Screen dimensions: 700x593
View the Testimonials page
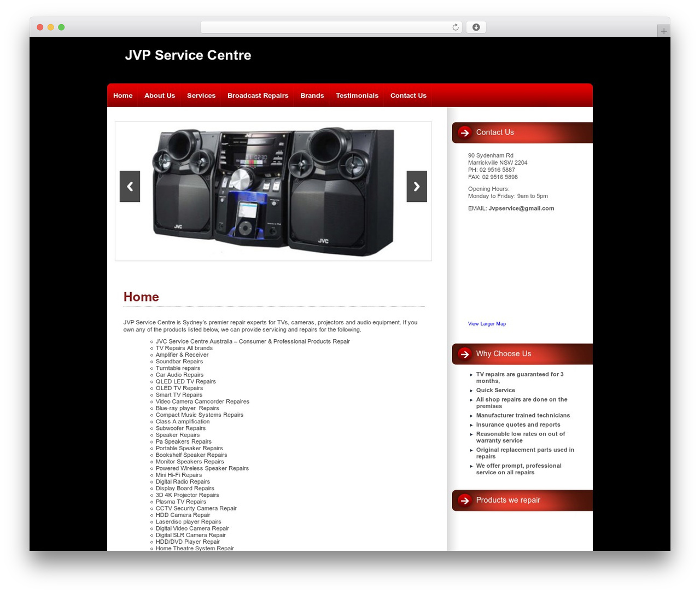pos(357,96)
